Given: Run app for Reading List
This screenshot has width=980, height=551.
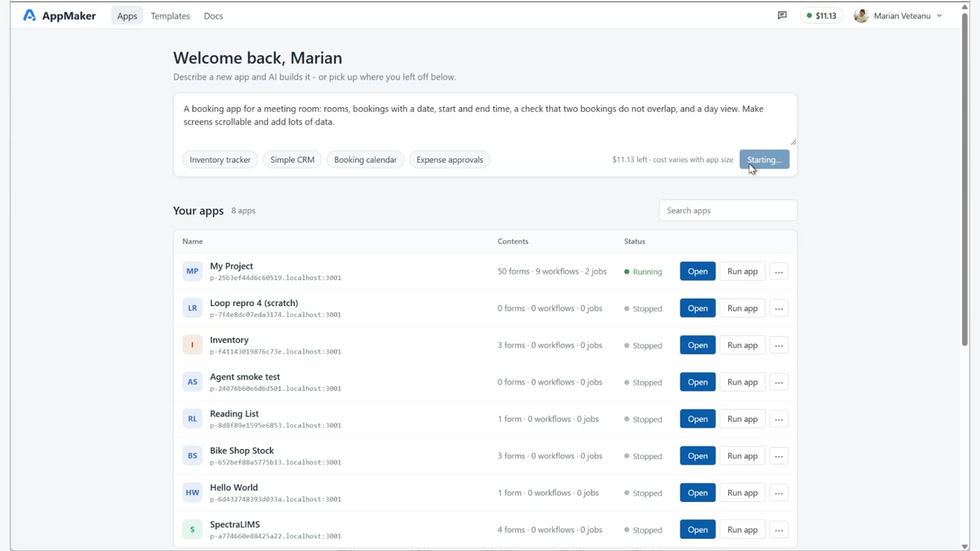Looking at the screenshot, I should click(x=742, y=419).
